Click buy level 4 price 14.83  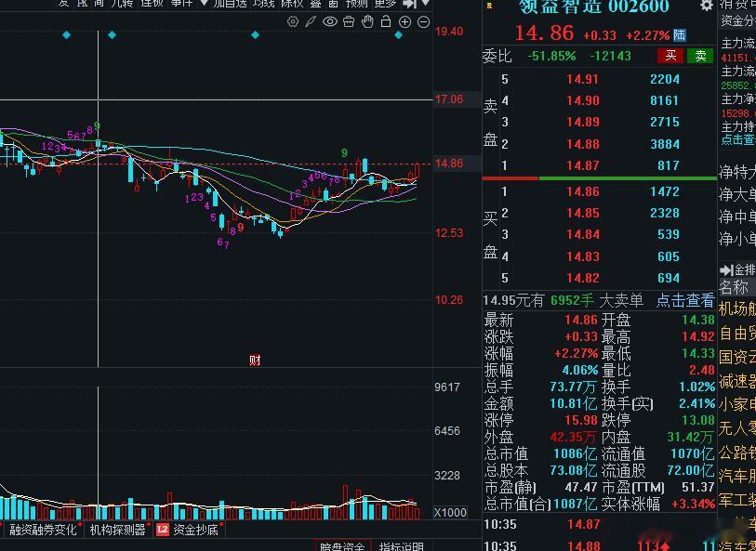pyautogui.click(x=583, y=256)
